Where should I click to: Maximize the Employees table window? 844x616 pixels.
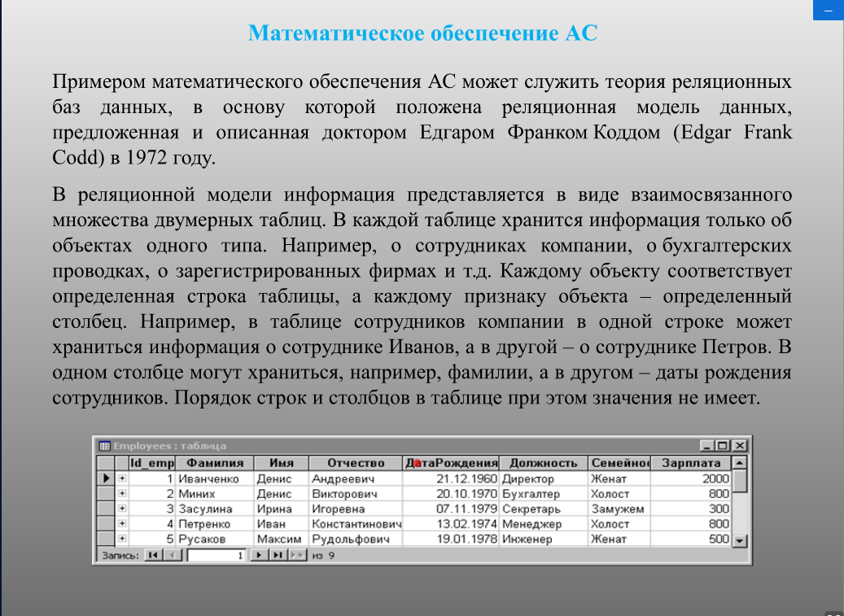click(723, 445)
